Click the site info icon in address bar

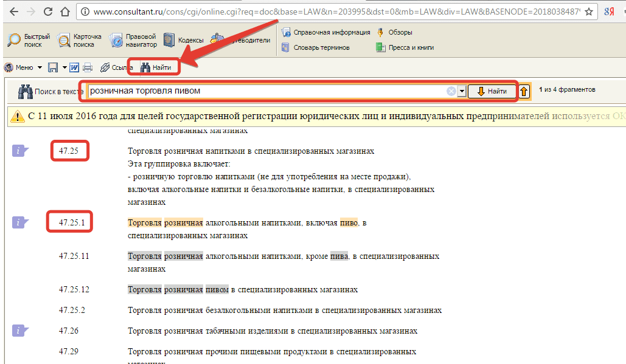pyautogui.click(x=85, y=12)
